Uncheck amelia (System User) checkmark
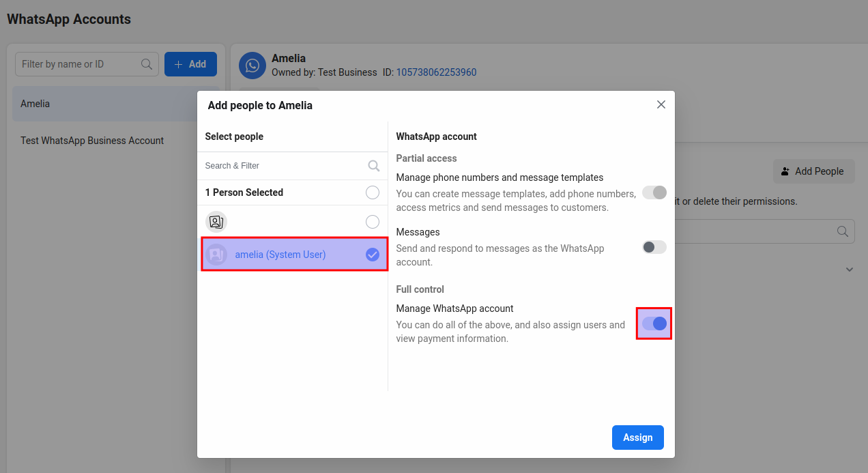This screenshot has height=473, width=868. click(x=373, y=255)
